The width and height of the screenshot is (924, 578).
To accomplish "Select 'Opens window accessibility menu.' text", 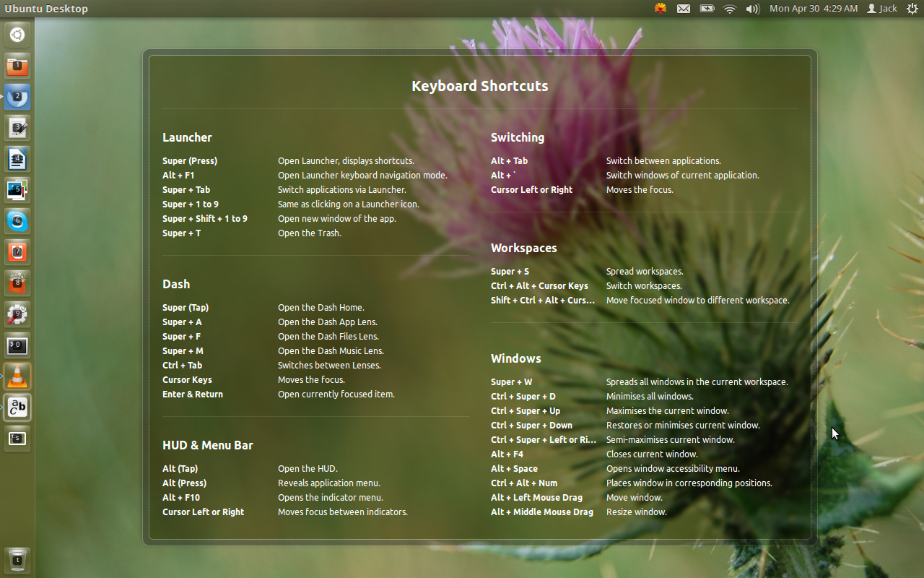I will point(673,469).
